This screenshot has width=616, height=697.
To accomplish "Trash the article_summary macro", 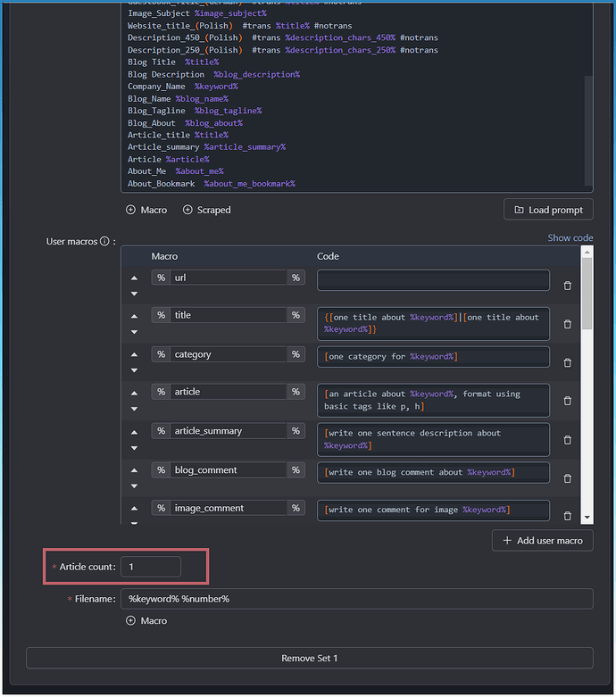I will (x=567, y=440).
